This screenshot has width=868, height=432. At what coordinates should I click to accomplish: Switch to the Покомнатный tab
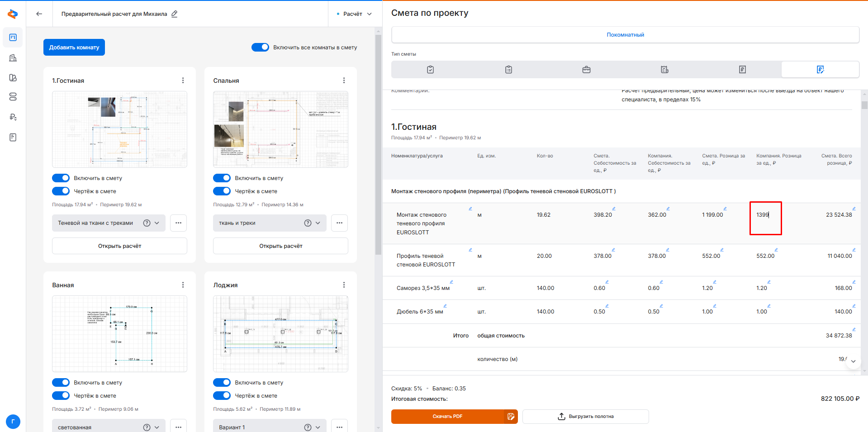click(x=625, y=35)
